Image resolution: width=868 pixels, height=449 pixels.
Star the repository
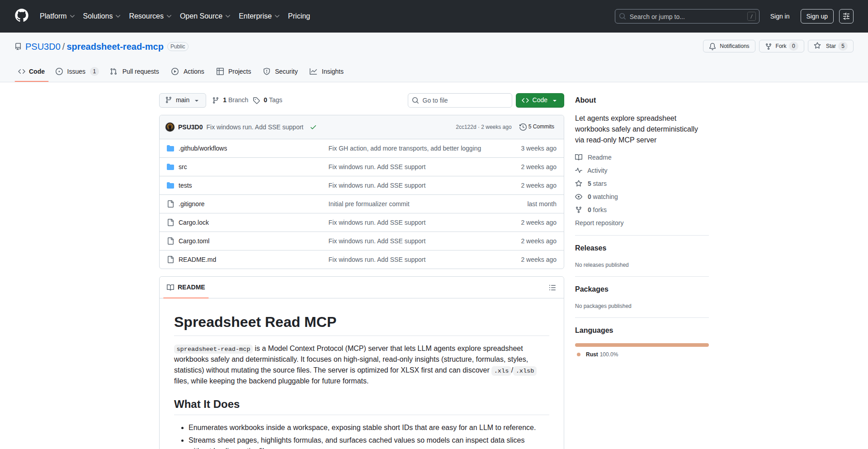pyautogui.click(x=830, y=46)
